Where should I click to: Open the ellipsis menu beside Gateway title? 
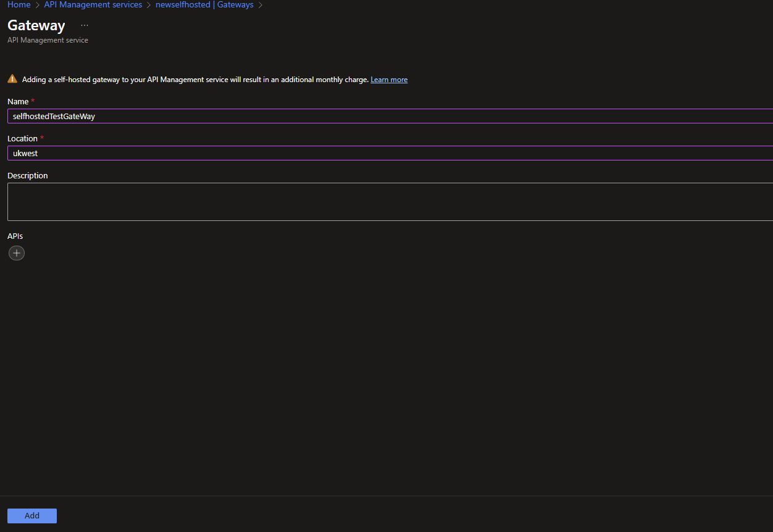[x=85, y=25]
